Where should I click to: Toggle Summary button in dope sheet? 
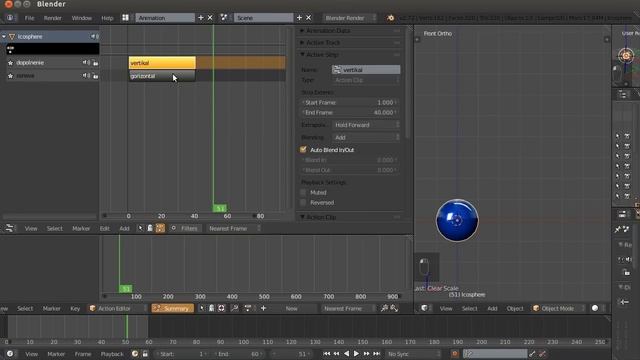point(173,308)
